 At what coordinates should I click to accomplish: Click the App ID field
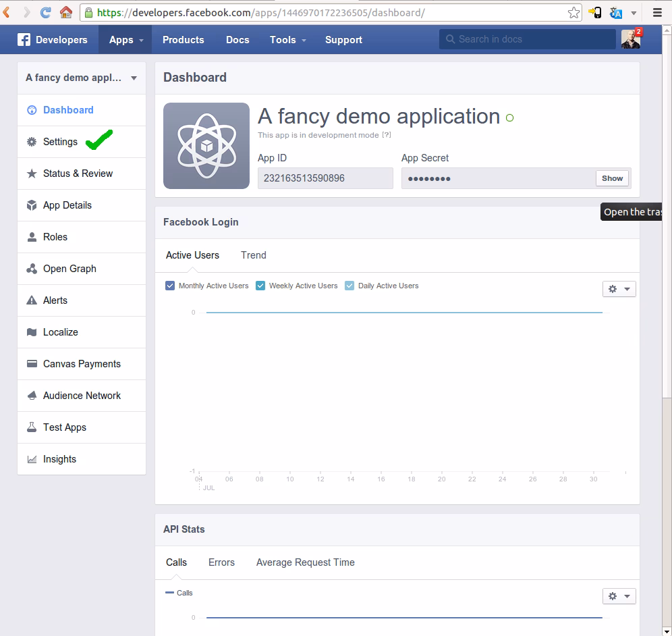(325, 178)
